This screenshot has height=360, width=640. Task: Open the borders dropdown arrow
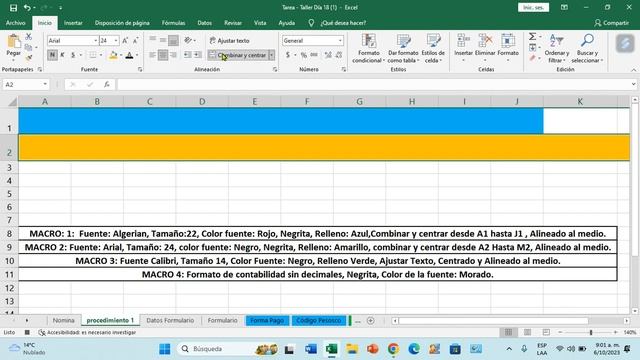(101, 55)
